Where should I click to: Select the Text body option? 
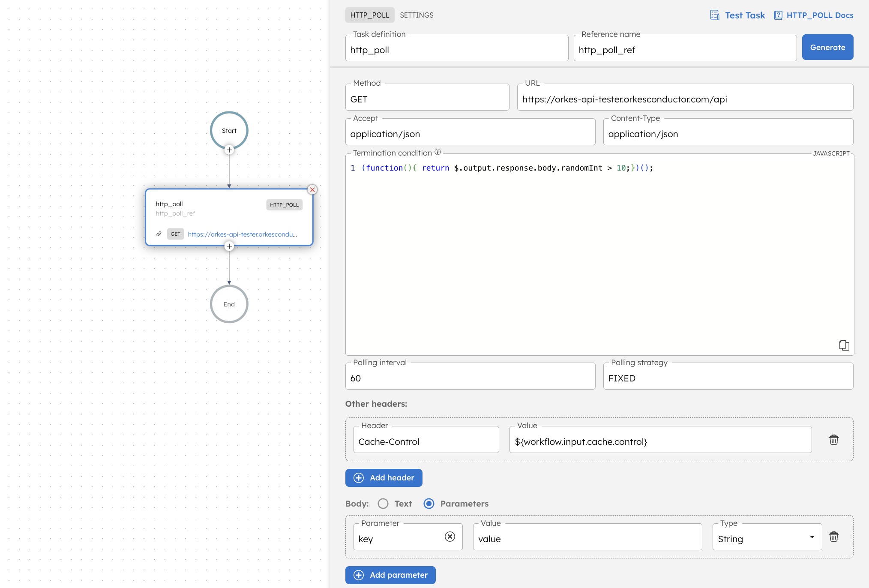coord(383,504)
